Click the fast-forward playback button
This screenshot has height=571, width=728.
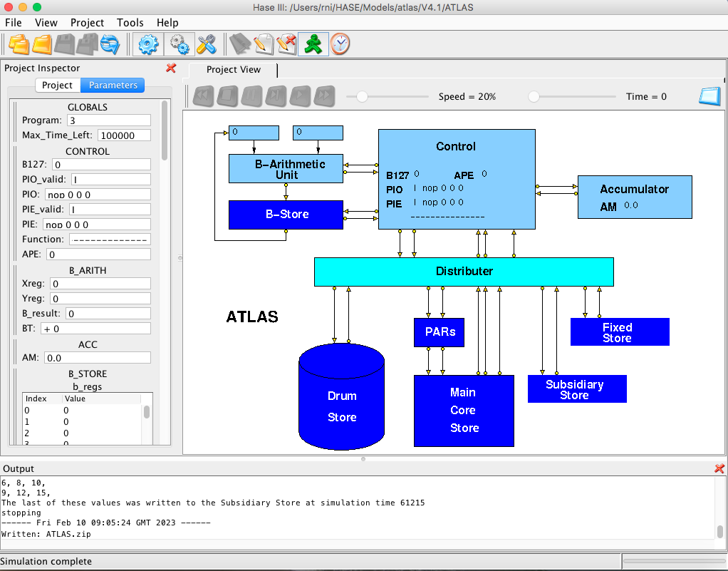(x=324, y=96)
